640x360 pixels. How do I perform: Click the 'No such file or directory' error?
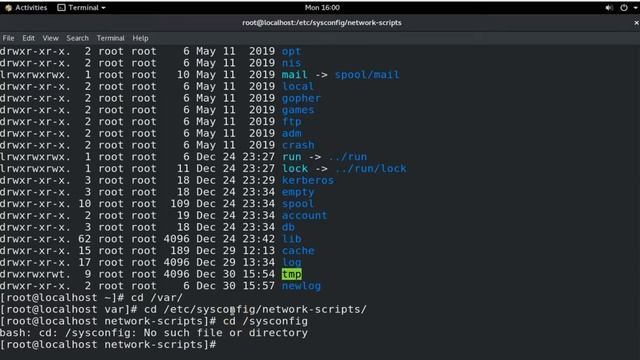(x=226, y=333)
